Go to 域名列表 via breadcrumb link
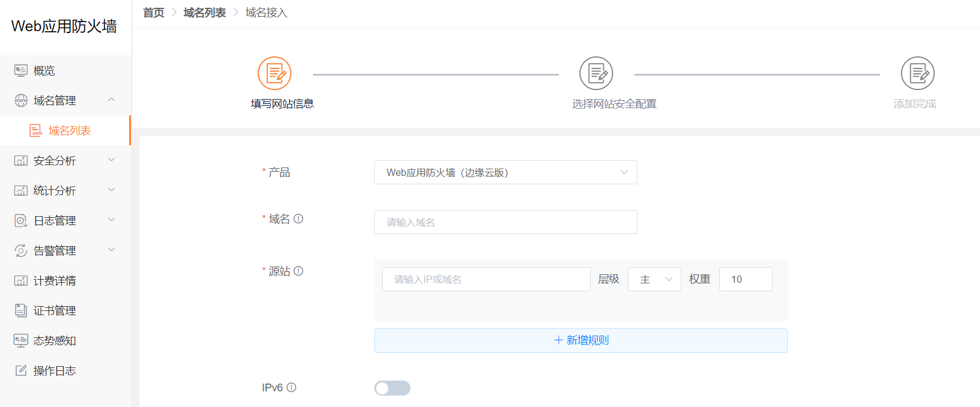Screen dimensions: 980x407 204,13
